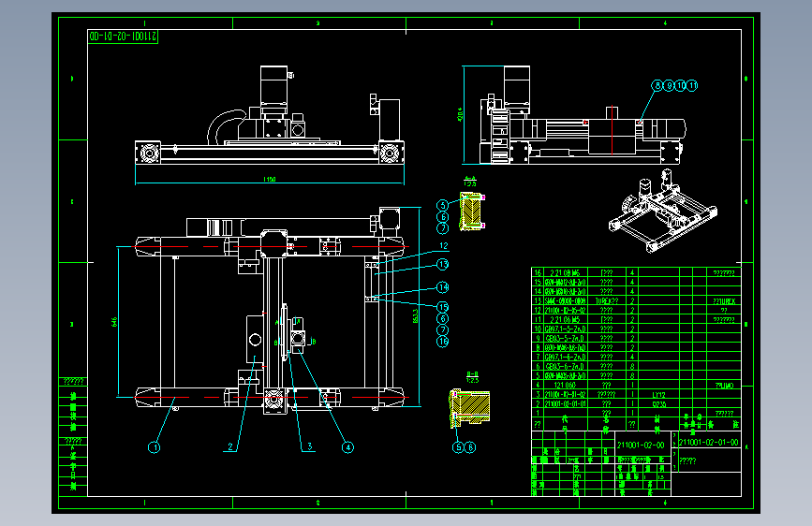Select balloon 10 above the side view
This screenshot has height=526, width=812.
pos(681,85)
